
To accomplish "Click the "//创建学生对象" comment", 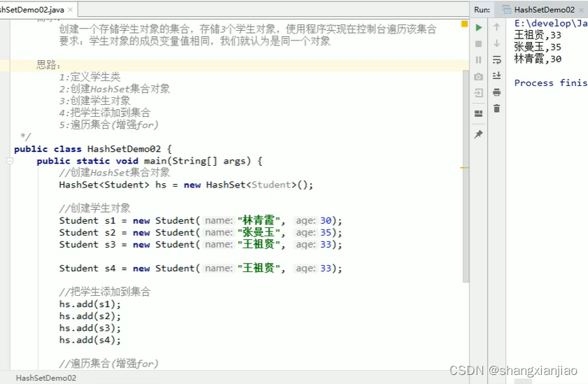I will point(95,208).
